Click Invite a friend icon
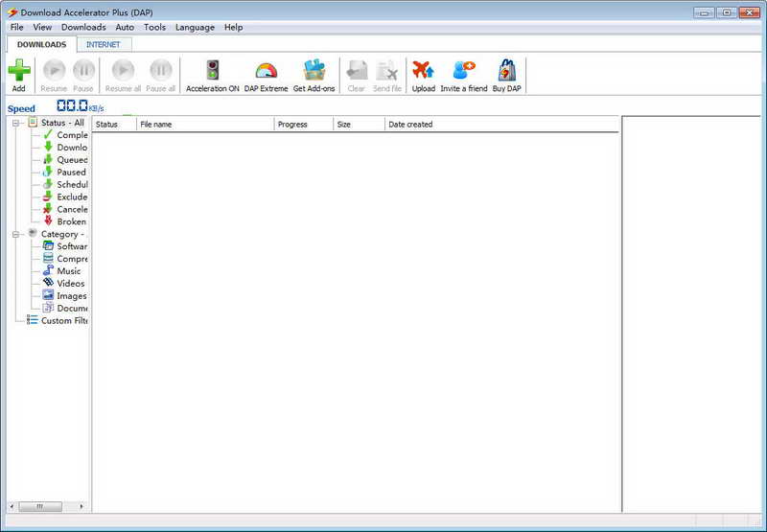Screen dimensions: 767x532 pos(464,70)
